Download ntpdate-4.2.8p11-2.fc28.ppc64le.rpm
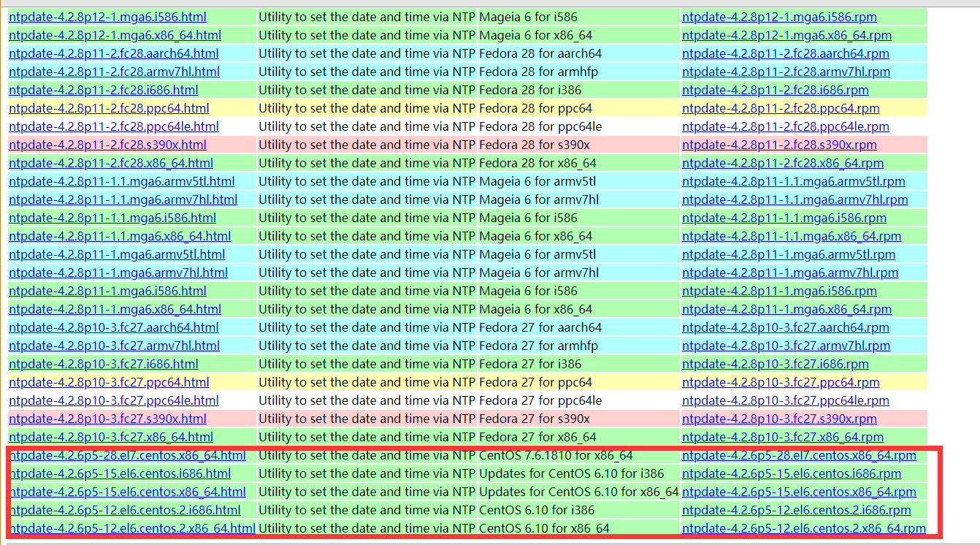The width and height of the screenshot is (980, 545). click(x=786, y=126)
